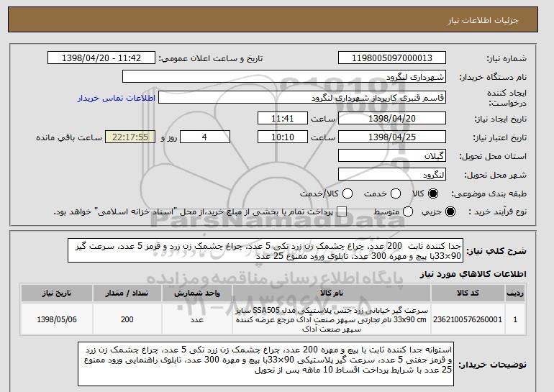
Task: Click the creation date field 1398/04/20
Action: pos(392,118)
